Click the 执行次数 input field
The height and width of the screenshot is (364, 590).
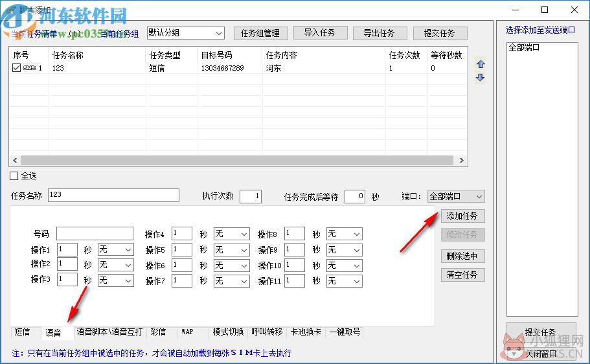251,196
